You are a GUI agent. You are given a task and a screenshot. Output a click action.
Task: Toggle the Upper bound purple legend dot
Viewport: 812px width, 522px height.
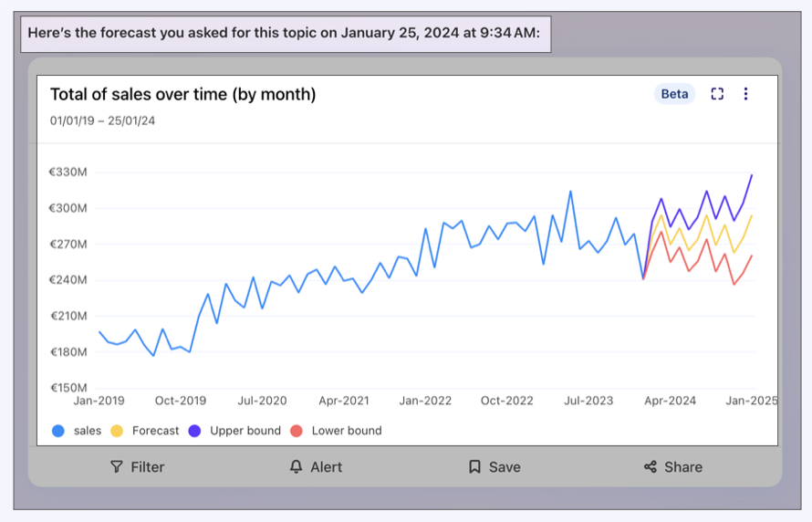pos(194,431)
